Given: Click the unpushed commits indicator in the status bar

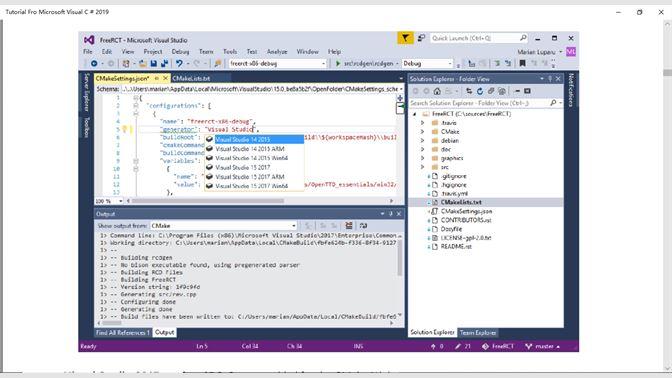Looking at the screenshot, I should click(437, 346).
